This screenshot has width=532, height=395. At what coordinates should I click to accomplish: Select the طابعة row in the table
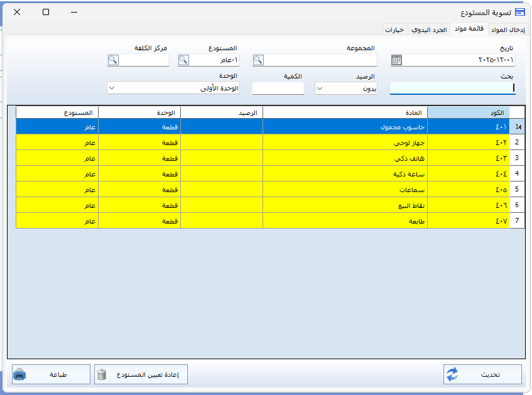344,221
